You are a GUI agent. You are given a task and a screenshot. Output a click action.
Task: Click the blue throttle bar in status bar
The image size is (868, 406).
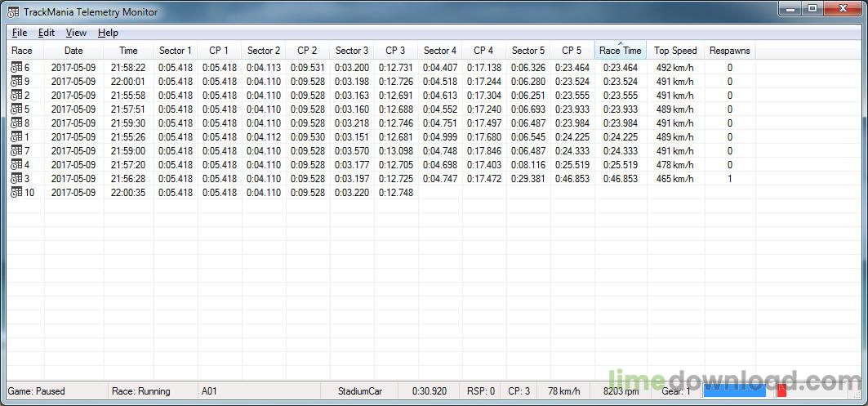pos(735,391)
